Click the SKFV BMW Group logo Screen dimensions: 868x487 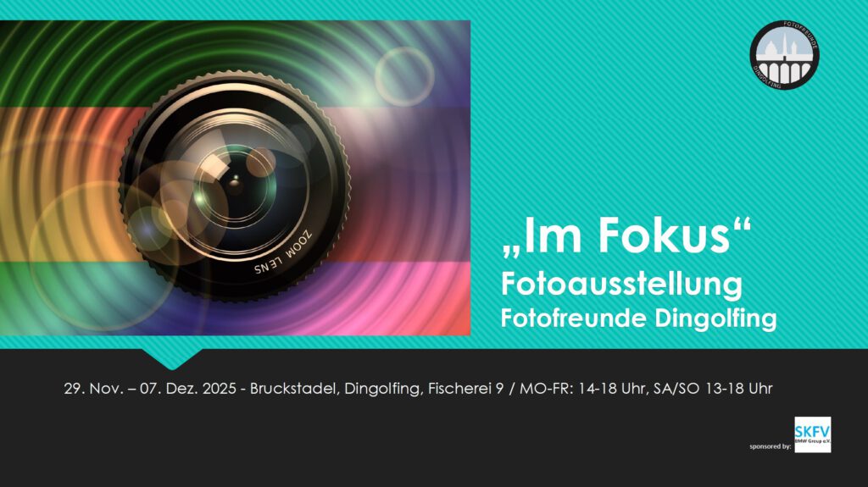(813, 434)
